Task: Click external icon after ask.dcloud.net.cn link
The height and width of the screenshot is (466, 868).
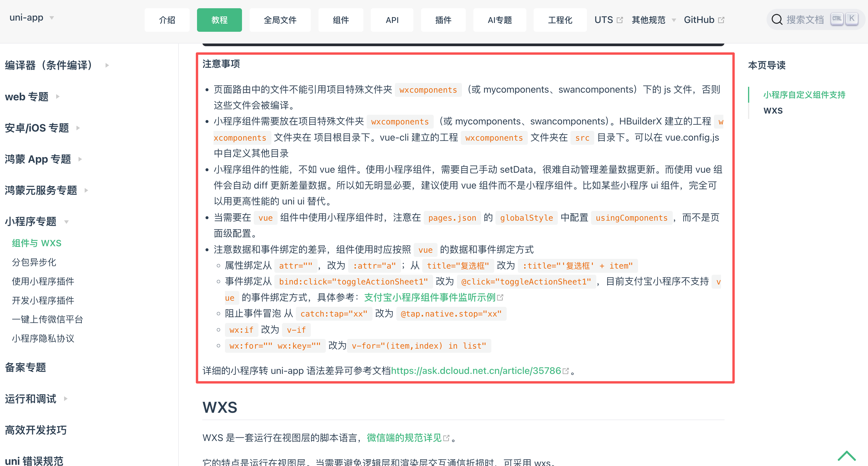Action: pos(566,371)
